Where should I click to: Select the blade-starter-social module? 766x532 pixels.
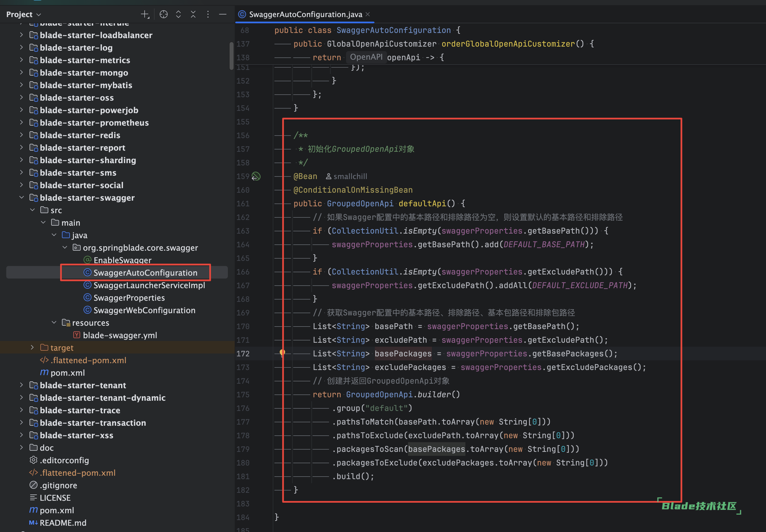click(82, 185)
